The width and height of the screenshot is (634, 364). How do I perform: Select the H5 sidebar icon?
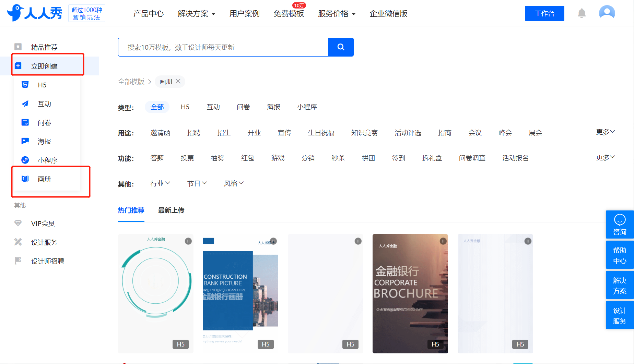(x=25, y=85)
